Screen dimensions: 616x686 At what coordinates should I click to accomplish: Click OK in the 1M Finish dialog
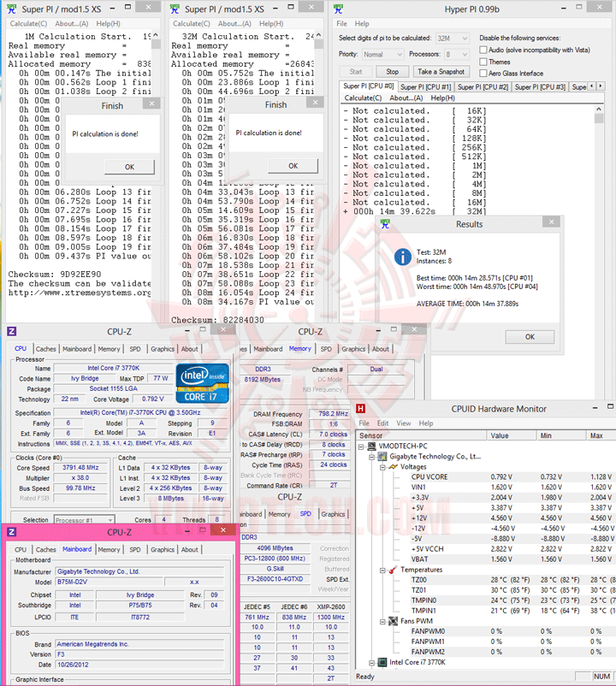coord(129,167)
